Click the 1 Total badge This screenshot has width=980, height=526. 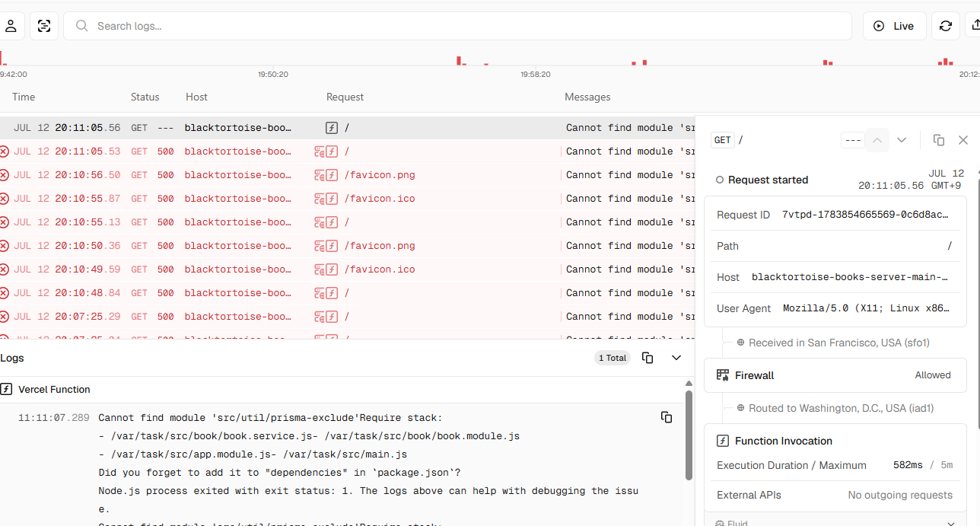pos(612,358)
